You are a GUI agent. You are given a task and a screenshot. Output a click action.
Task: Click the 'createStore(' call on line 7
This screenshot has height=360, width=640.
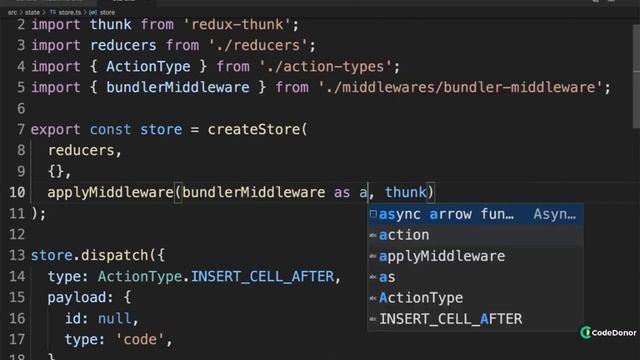pyautogui.click(x=257, y=129)
